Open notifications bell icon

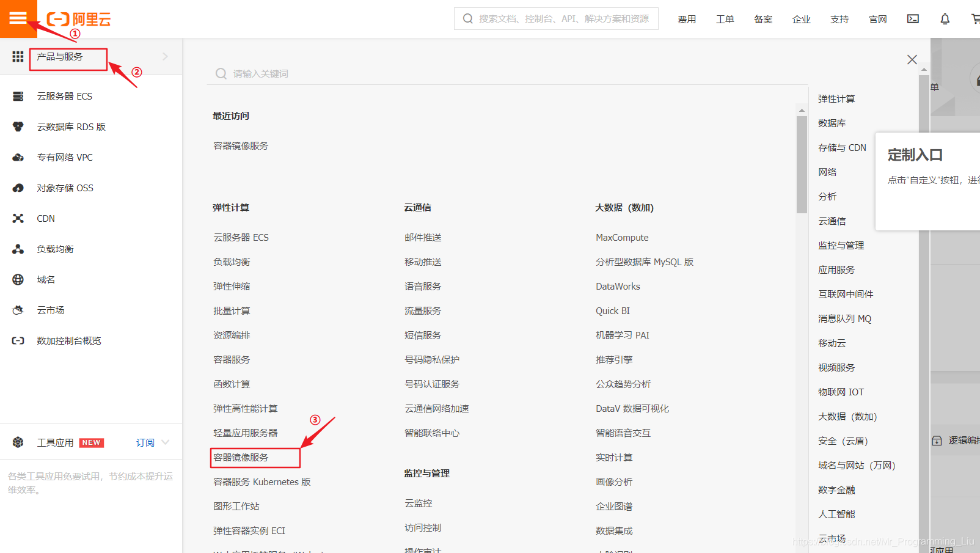tap(945, 19)
